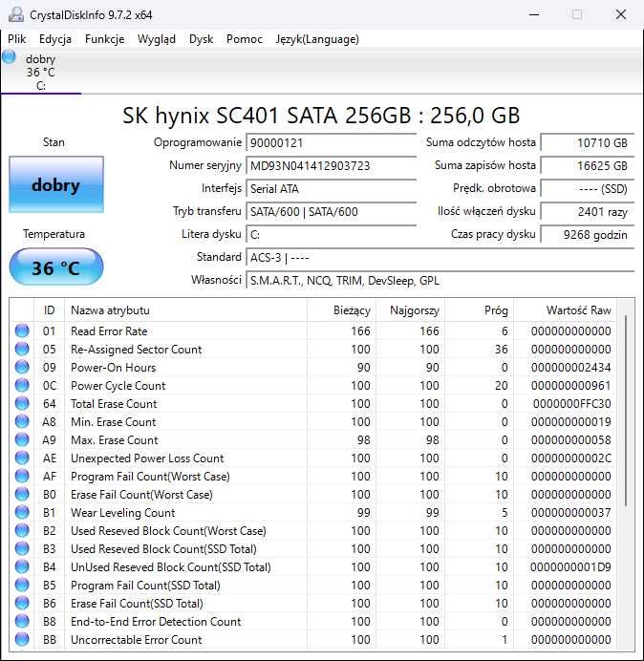Viewport: 644px width, 661px height.
Task: Click power-on count value 2401 razy
Action: pyautogui.click(x=588, y=211)
